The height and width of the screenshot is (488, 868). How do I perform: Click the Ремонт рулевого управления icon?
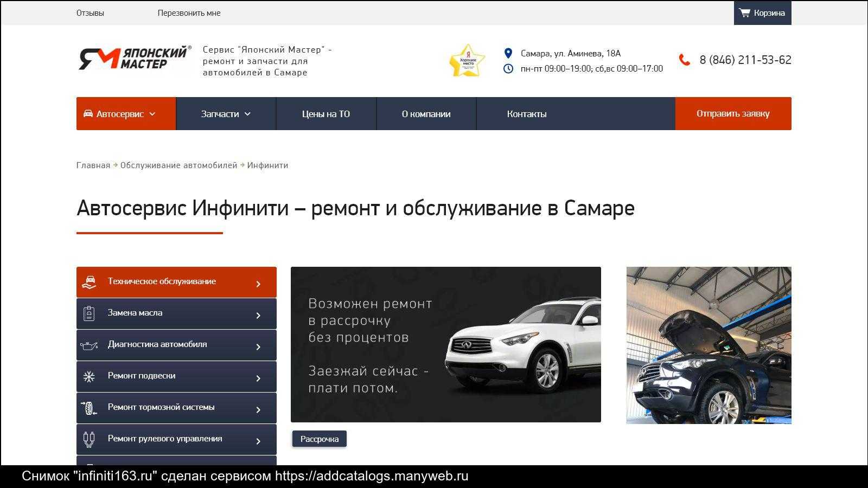tap(89, 439)
